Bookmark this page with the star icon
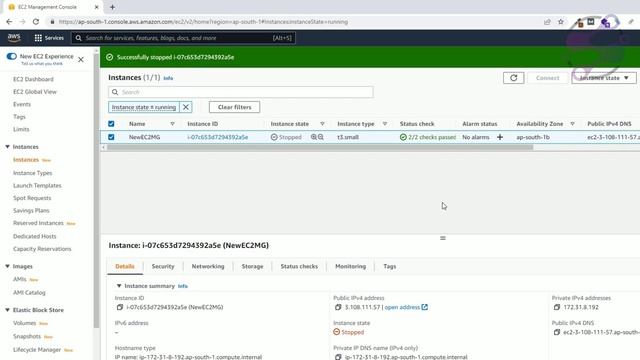 pos(561,22)
